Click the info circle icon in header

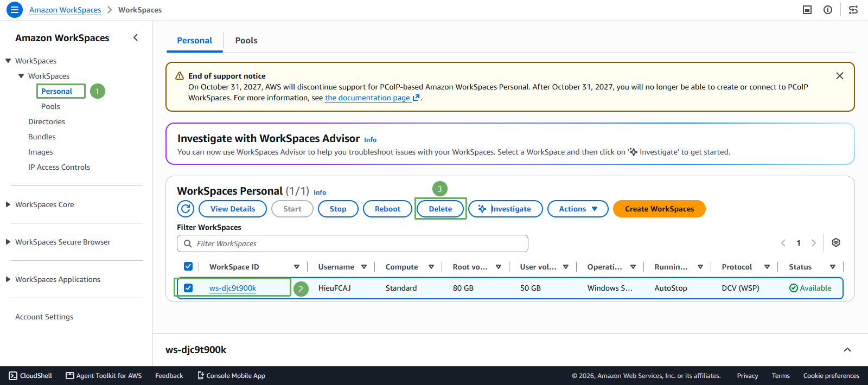[x=828, y=10]
